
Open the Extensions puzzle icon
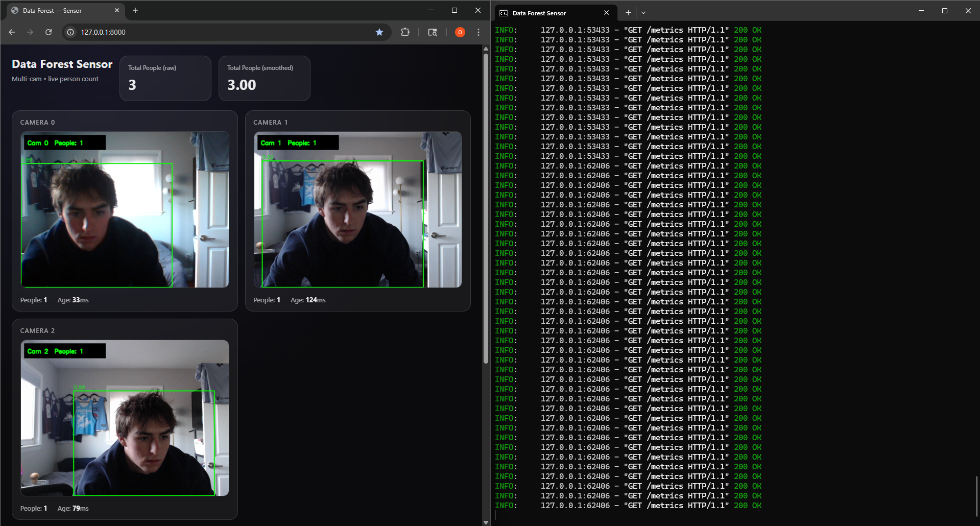coord(405,32)
